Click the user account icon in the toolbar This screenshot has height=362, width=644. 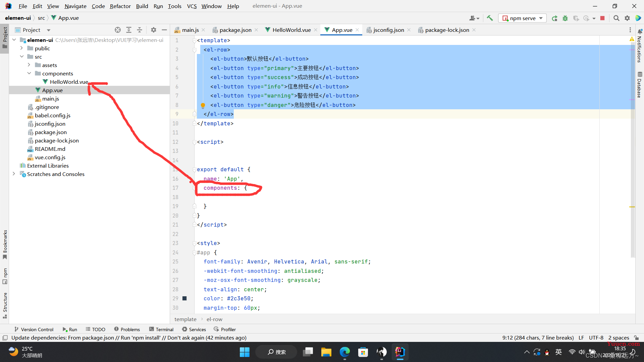click(x=474, y=18)
